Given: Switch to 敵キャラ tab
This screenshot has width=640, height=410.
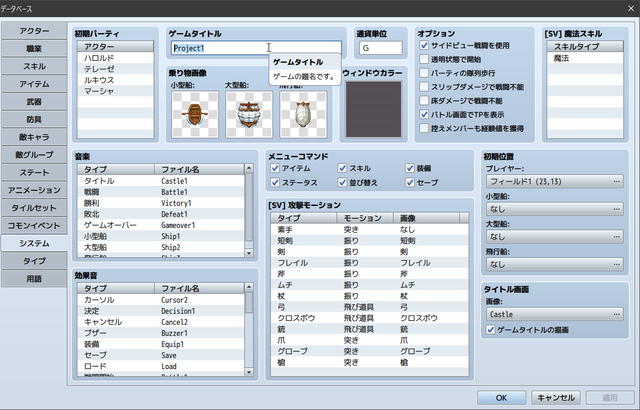Looking at the screenshot, I should tap(34, 137).
